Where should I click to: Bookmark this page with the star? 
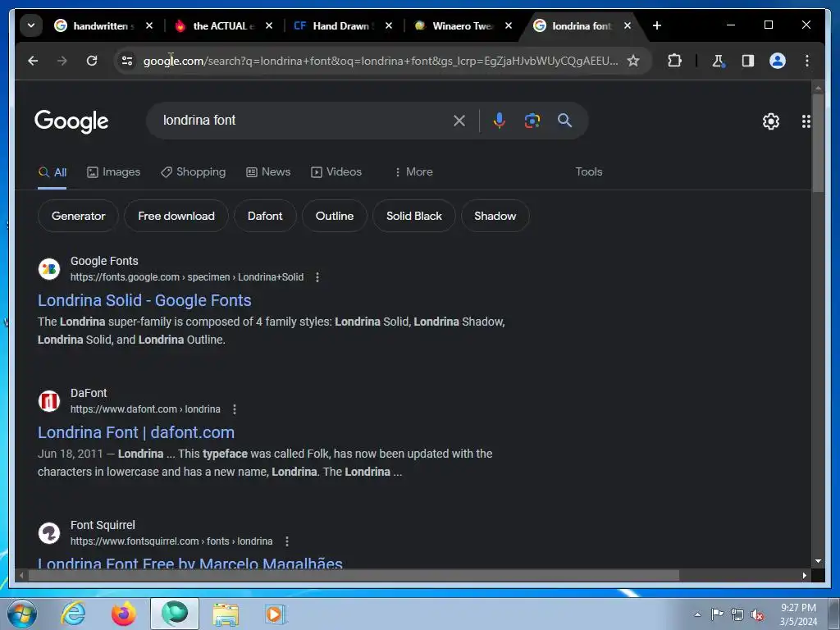point(633,61)
